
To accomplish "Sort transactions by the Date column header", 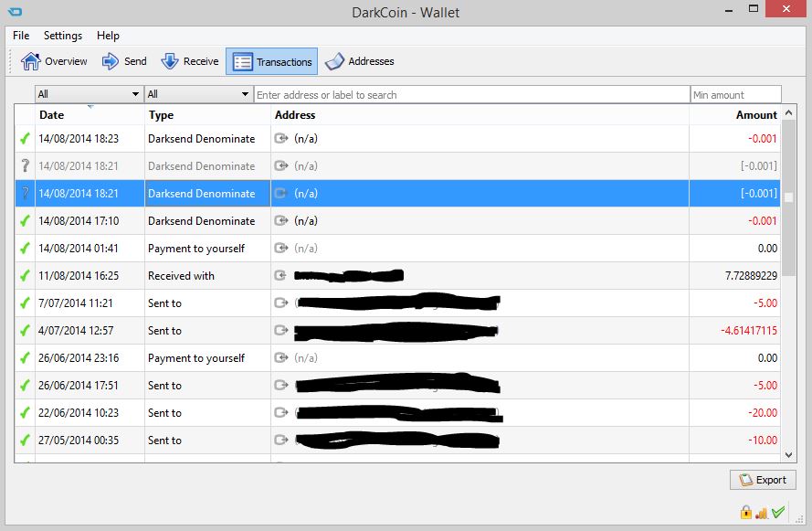I will tap(90, 115).
